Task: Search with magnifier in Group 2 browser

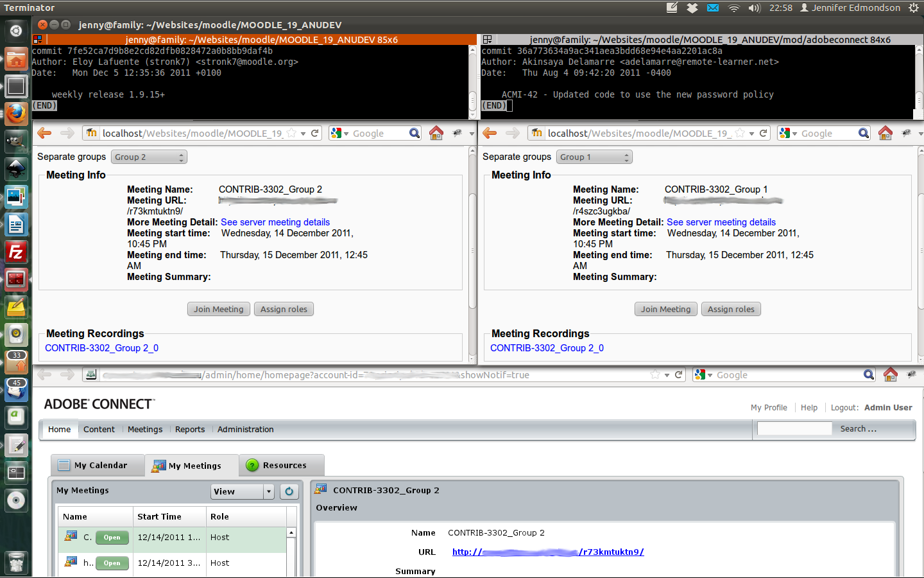Action: pyautogui.click(x=415, y=133)
